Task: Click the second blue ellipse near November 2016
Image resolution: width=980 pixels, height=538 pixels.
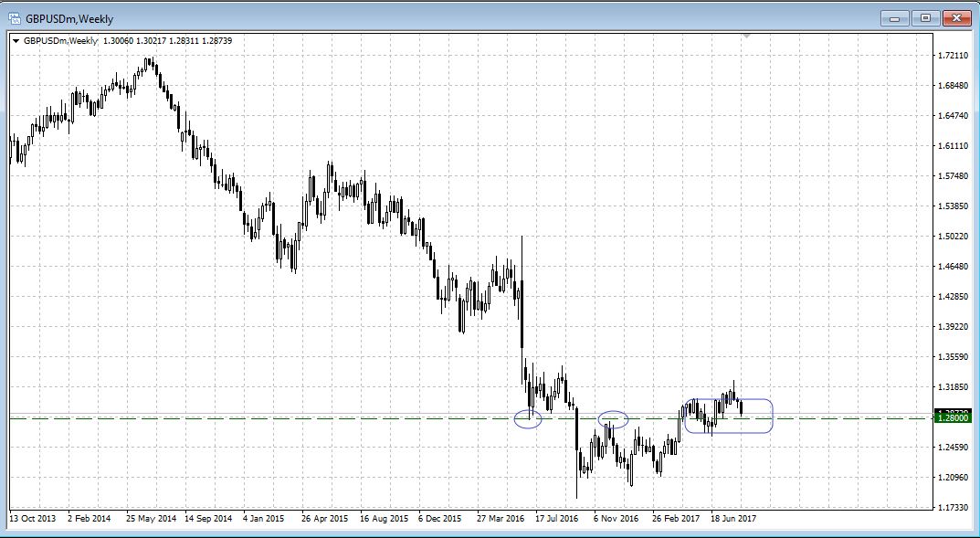Action: tap(613, 419)
